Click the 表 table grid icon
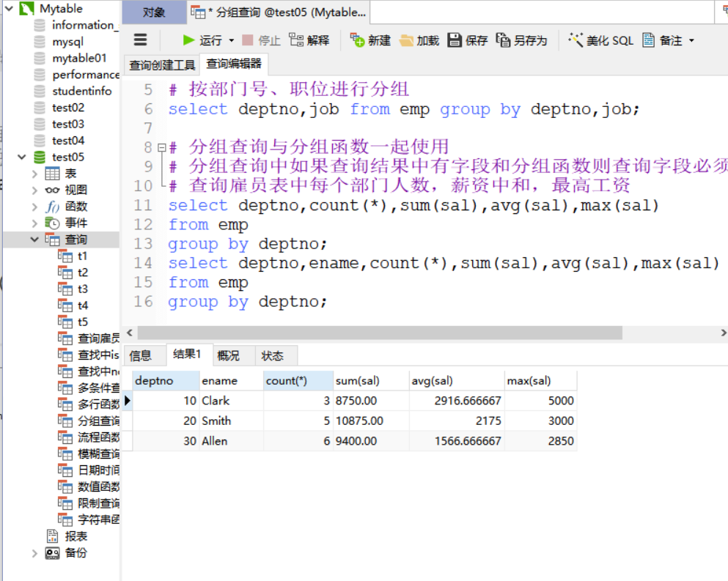Screen dimensions: 728x581 52,174
